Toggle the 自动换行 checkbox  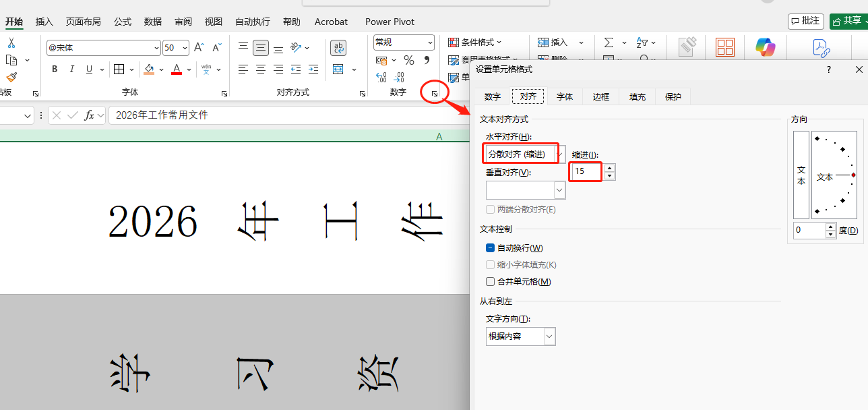pyautogui.click(x=491, y=248)
